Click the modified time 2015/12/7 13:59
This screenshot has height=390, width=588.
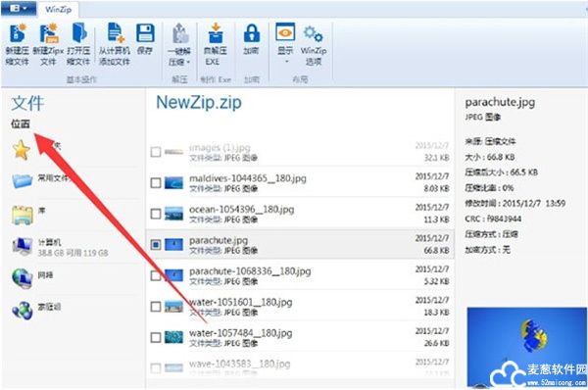point(534,203)
